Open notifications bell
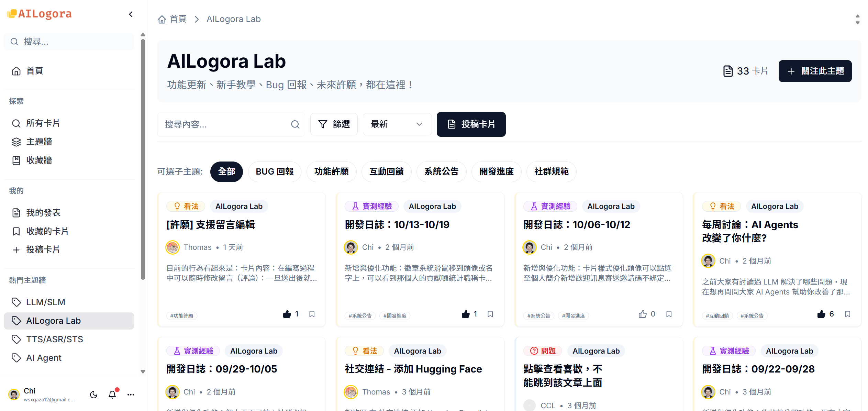The image size is (868, 411). [x=112, y=395]
